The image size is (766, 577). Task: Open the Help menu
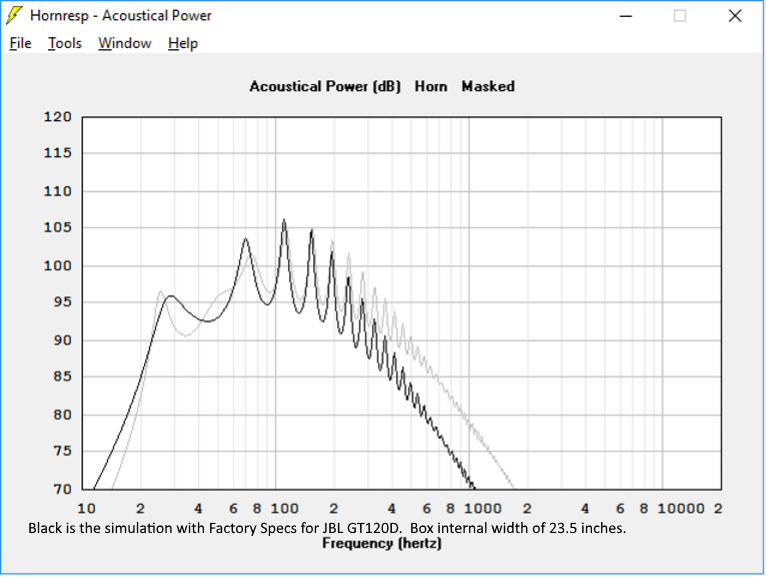coord(183,43)
